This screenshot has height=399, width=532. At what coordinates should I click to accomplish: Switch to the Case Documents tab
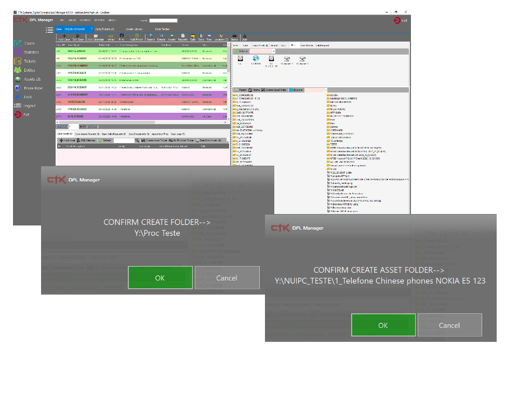[139, 134]
